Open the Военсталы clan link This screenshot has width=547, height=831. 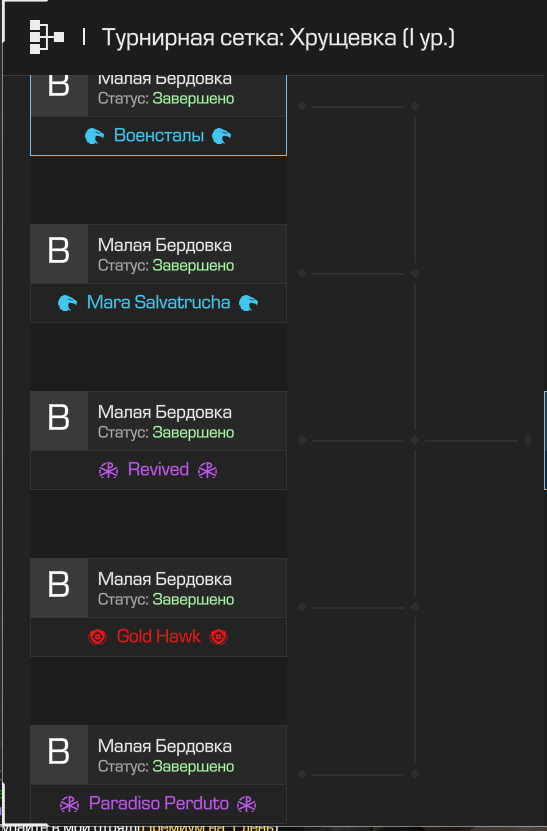click(158, 136)
